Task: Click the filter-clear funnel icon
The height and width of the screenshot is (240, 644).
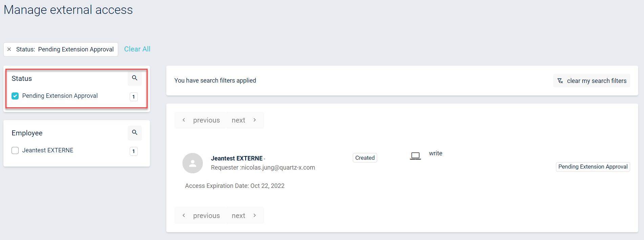Action: 560,81
